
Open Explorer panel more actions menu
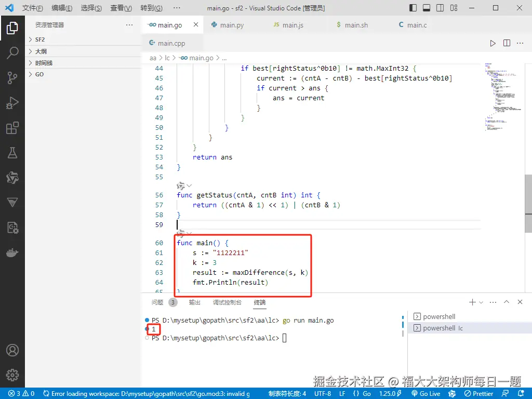pyautogui.click(x=129, y=25)
